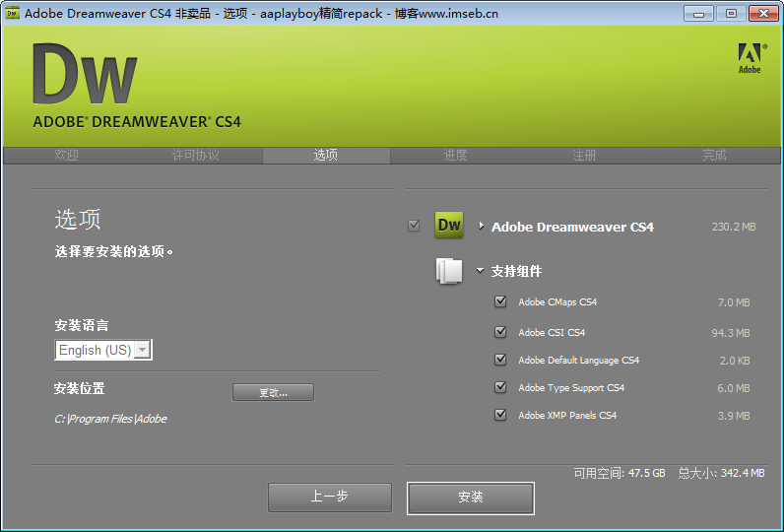
Task: Click the 可用空间: 47.5 GB text
Action: coord(619,473)
